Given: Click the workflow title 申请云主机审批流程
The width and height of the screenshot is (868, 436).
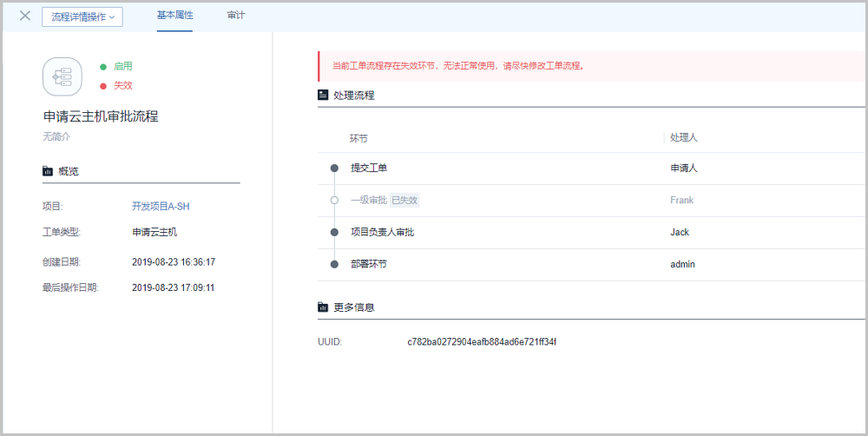Looking at the screenshot, I should pyautogui.click(x=101, y=116).
